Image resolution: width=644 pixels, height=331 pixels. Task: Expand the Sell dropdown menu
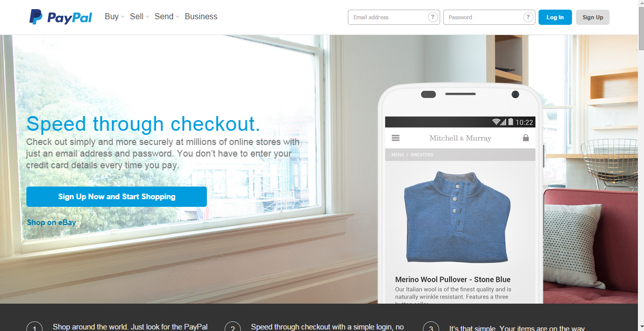click(139, 17)
